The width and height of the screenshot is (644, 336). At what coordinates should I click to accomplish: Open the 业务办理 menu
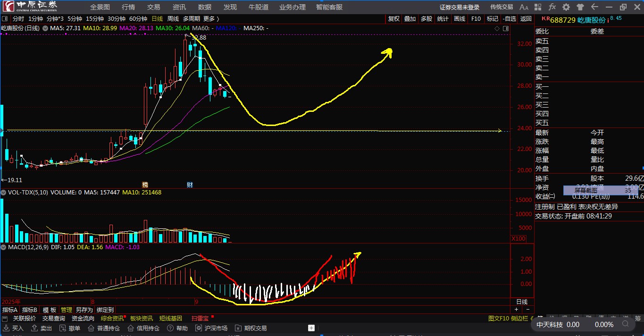[293, 7]
